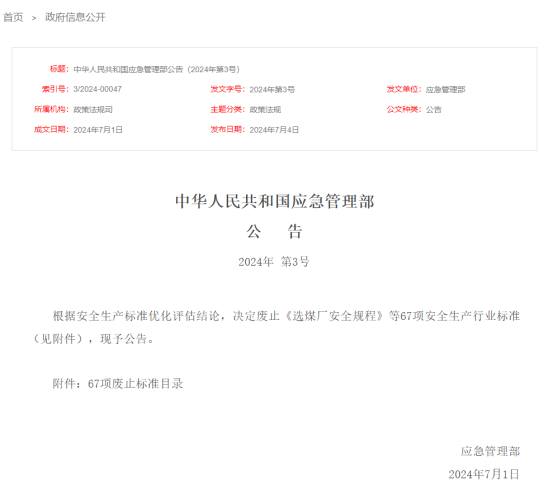Click the 发布日期 value 2024年7月4日
The image size is (553, 490).
[274, 130]
